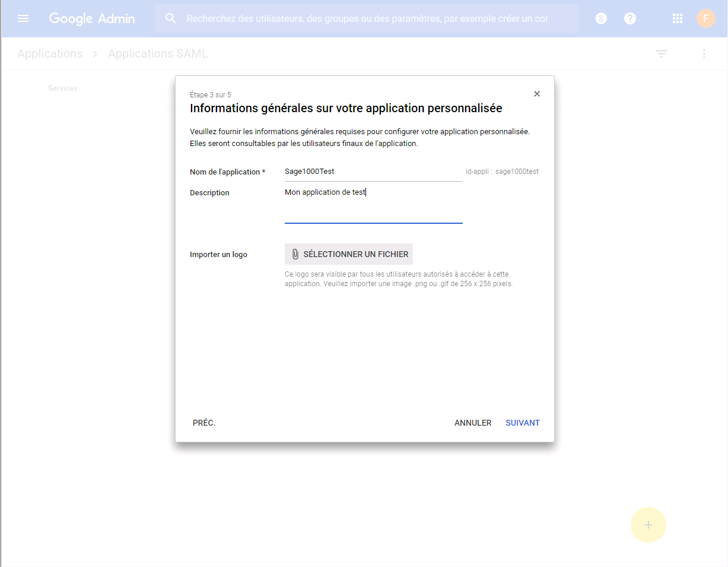Open the three-dot more options menu
This screenshot has height=567, width=728.
[x=704, y=54]
